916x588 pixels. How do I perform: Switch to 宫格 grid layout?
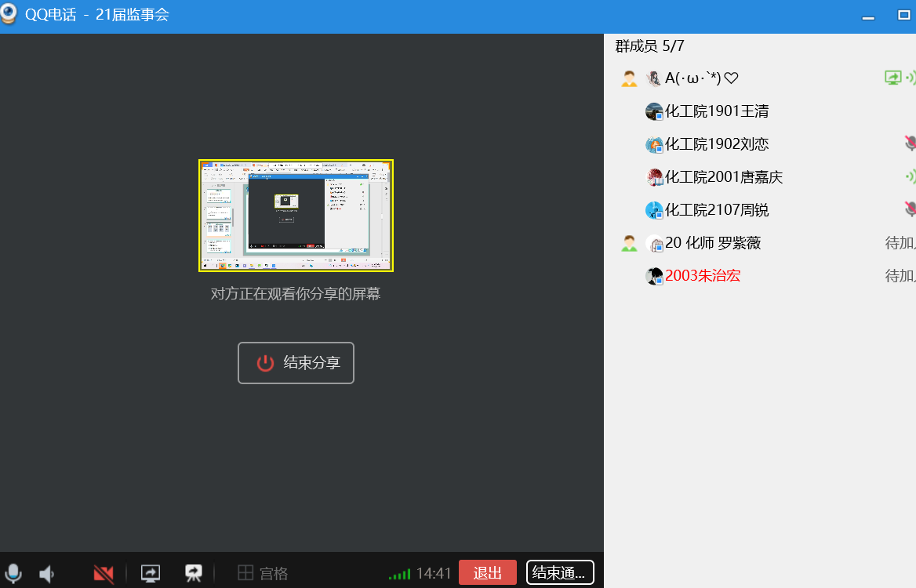click(264, 573)
